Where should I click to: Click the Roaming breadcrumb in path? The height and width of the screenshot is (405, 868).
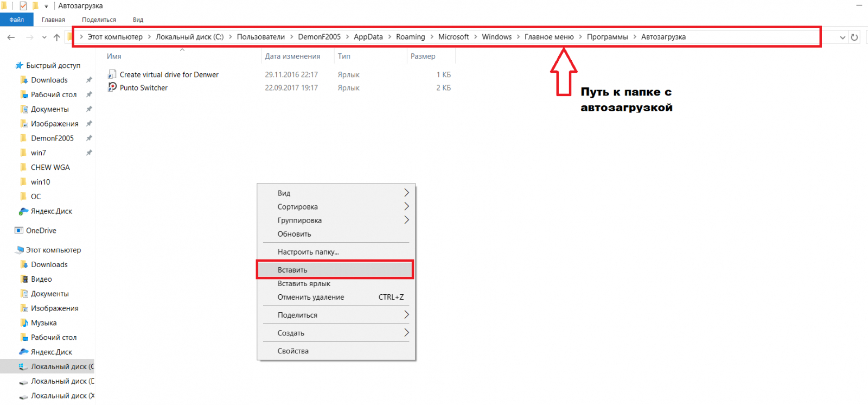[x=410, y=37]
